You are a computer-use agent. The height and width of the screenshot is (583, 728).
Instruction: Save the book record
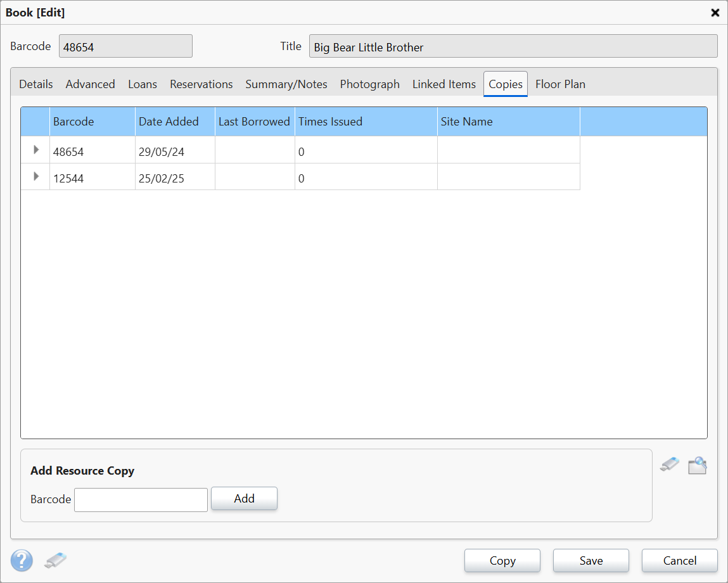tap(591, 560)
